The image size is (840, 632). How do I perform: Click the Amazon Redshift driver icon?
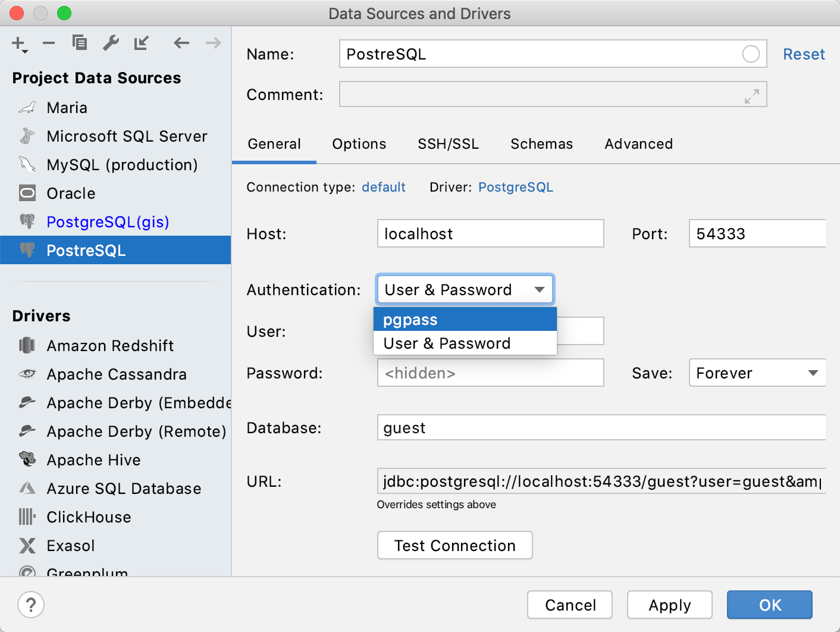(27, 345)
